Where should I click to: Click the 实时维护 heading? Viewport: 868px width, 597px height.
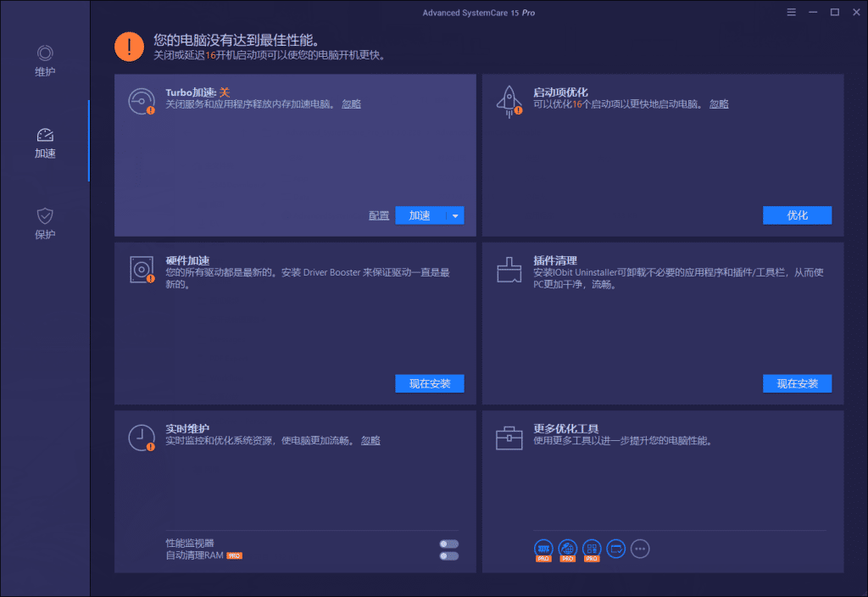coord(187,428)
